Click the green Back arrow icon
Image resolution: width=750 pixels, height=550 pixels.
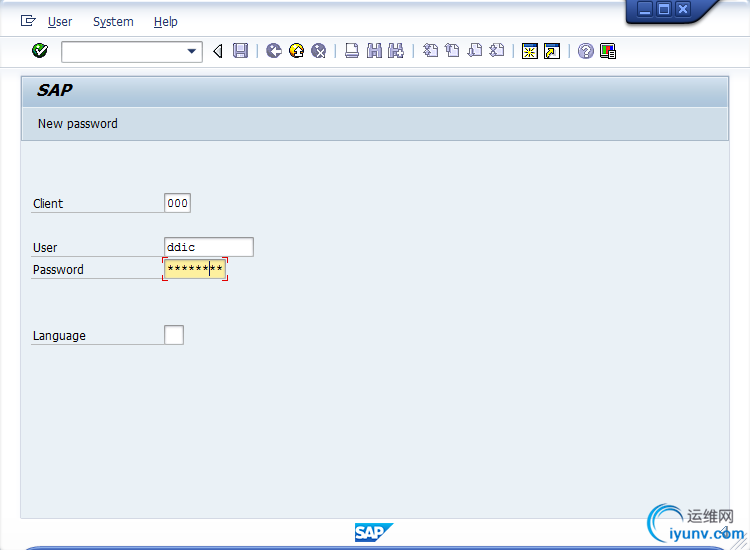pos(274,51)
